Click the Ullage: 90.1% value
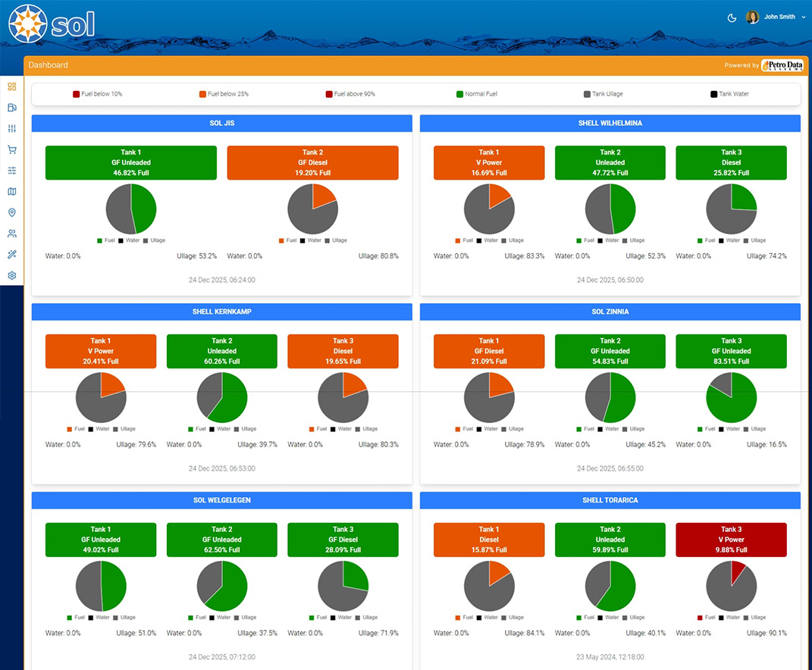The image size is (812, 670). (x=767, y=633)
